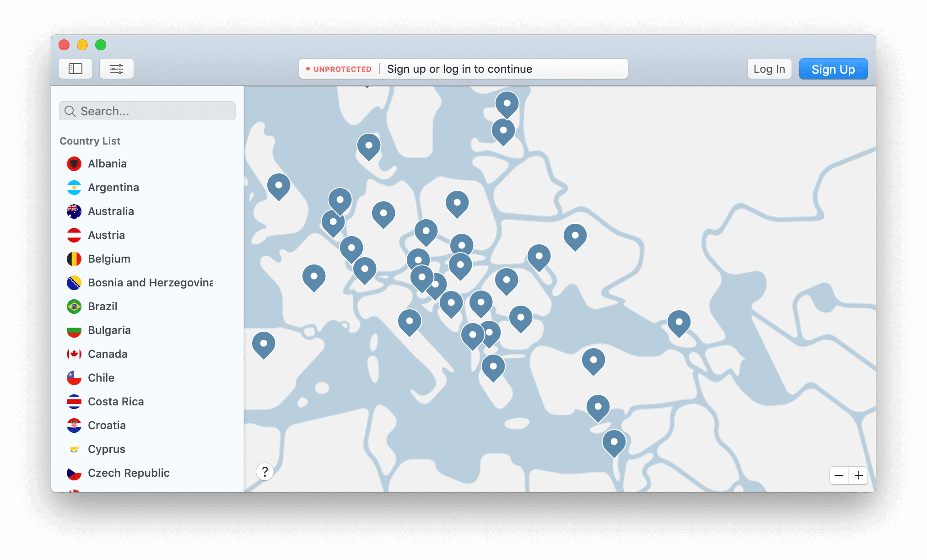927x560 pixels.
Task: Click the Georgia map pin
Action: click(x=679, y=323)
